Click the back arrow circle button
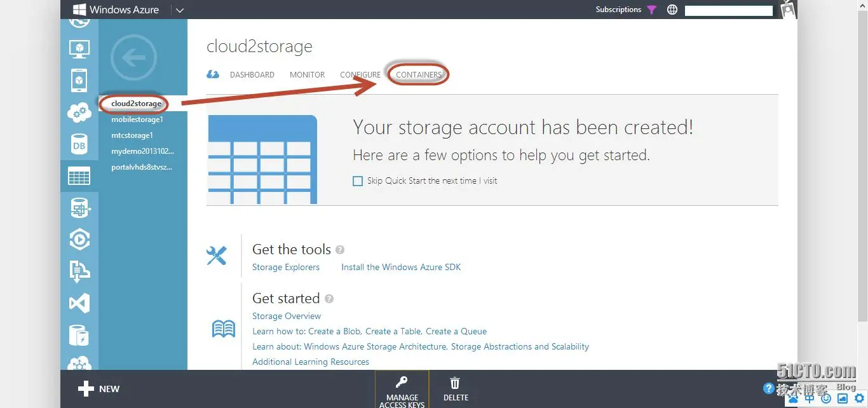This screenshot has height=408, width=868. [133, 58]
